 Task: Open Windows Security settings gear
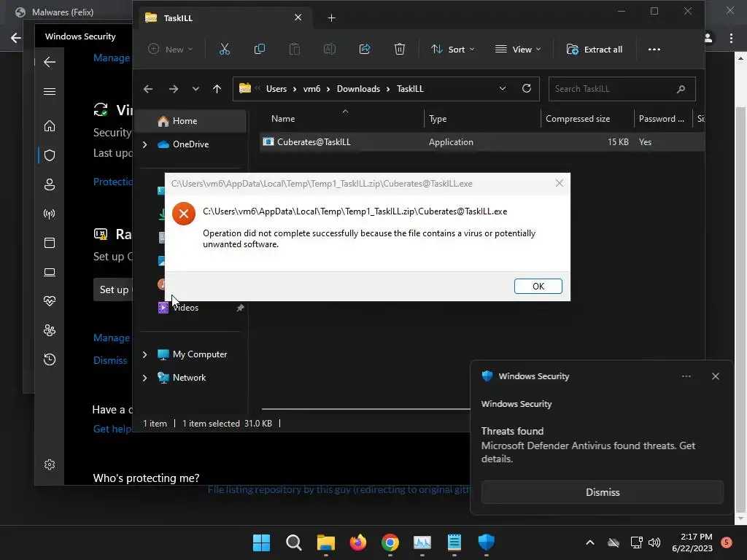point(50,464)
